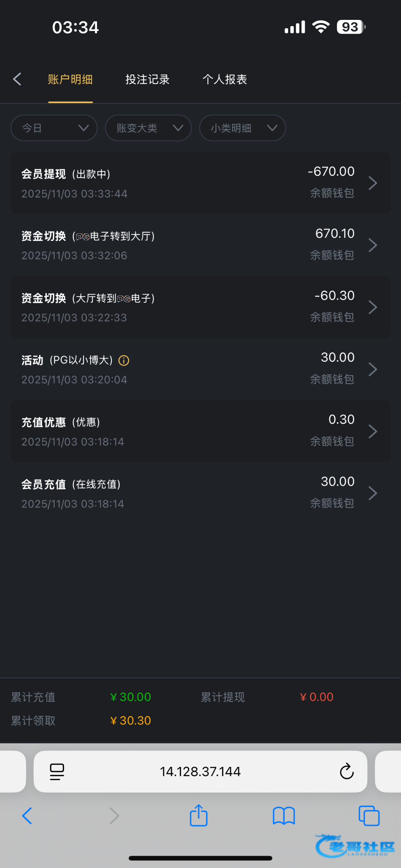This screenshot has width=401, height=868.
Task: Tap the Safari address bar URL
Action: [200, 771]
